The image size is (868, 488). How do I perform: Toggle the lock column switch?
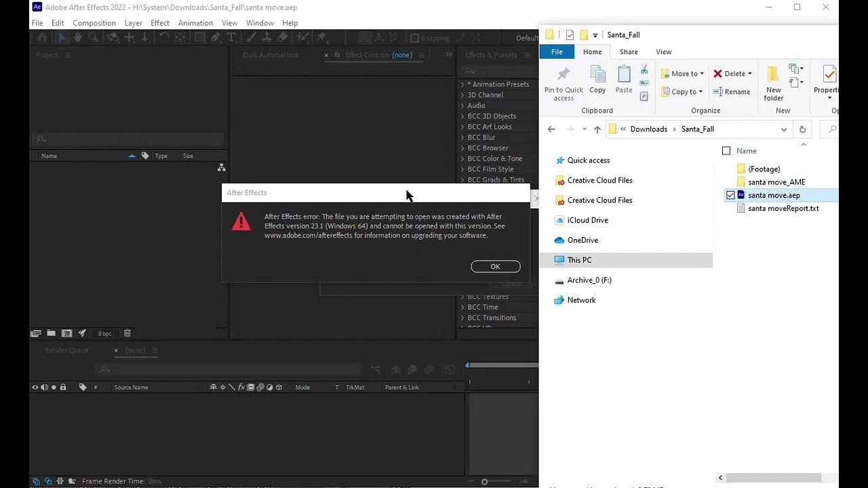click(63, 388)
